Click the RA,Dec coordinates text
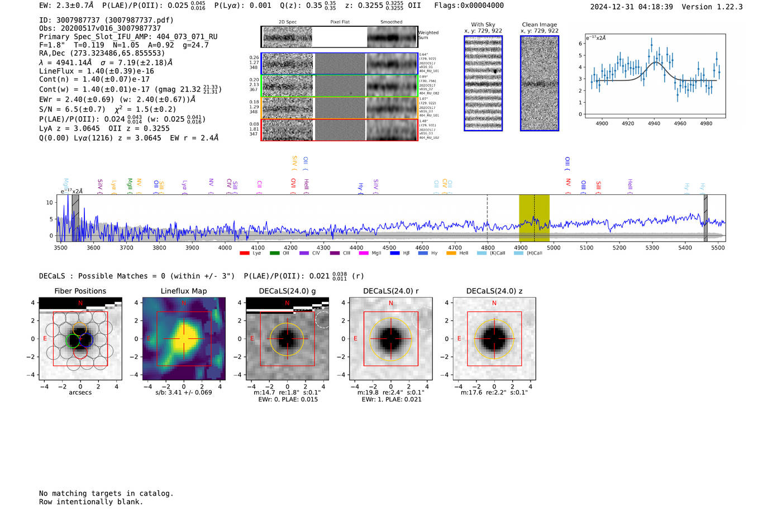Image resolution: width=782 pixels, height=532 pixels. point(102,54)
